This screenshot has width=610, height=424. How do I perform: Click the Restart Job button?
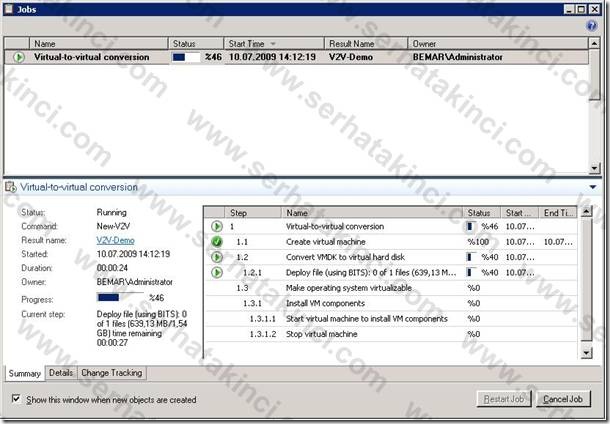pyautogui.click(x=504, y=399)
